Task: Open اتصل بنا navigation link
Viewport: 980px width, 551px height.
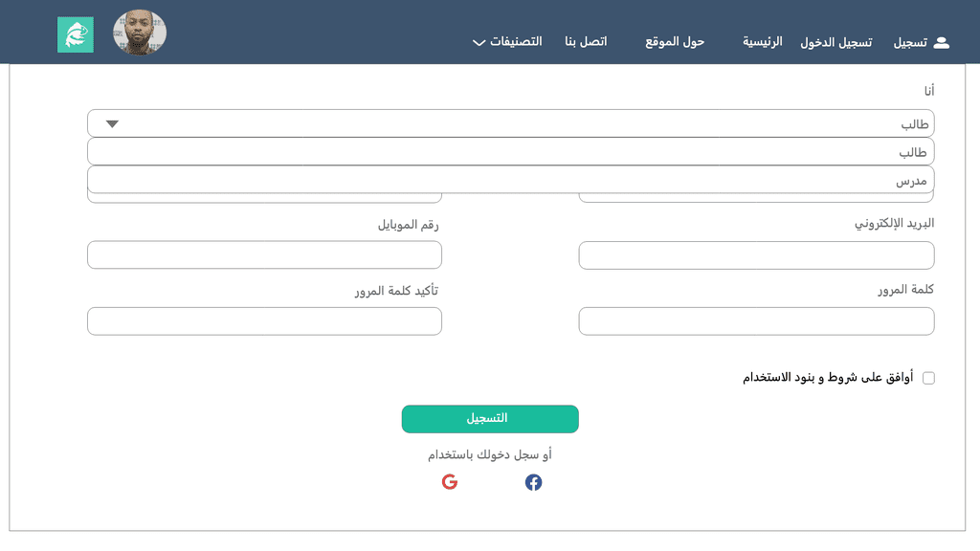Action: (x=586, y=42)
